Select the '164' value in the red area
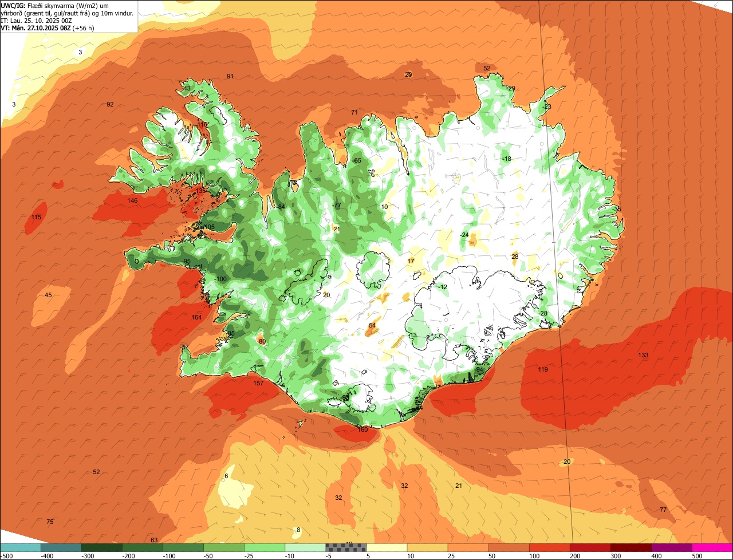The image size is (733, 560). (x=196, y=317)
